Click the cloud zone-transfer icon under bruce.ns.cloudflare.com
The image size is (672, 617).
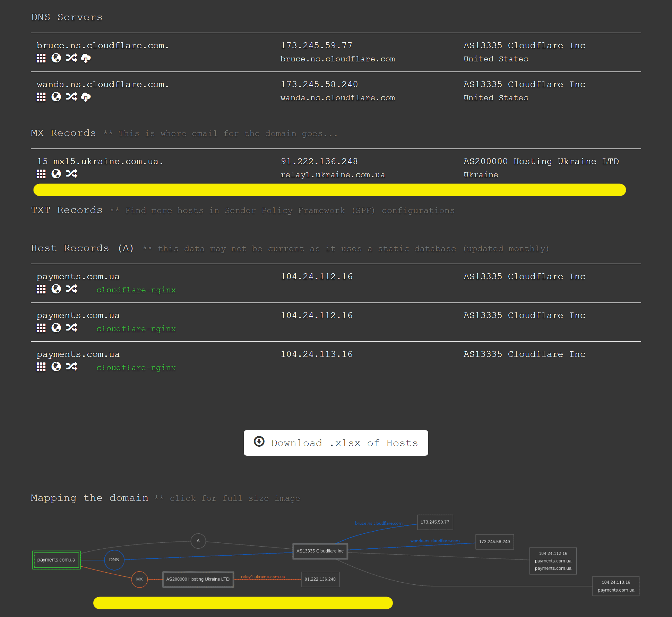(86, 58)
